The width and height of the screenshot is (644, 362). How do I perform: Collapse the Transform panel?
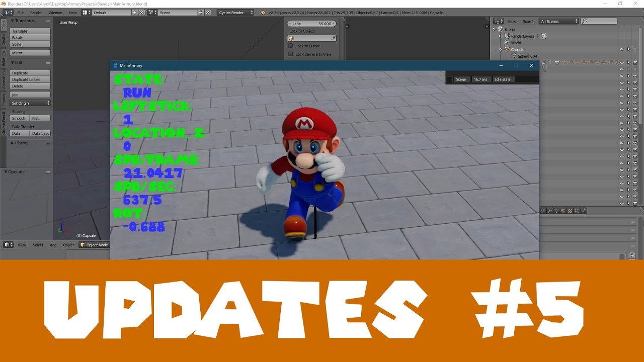click(13, 21)
